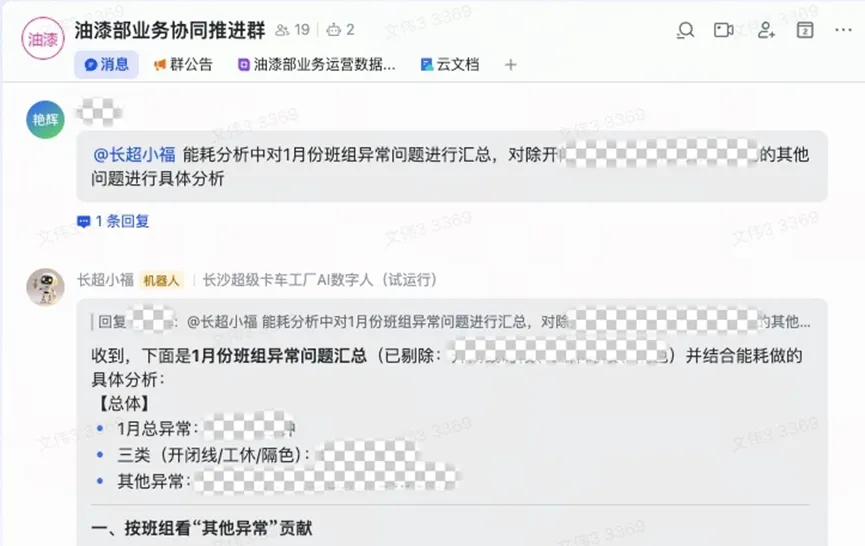The width and height of the screenshot is (865, 546).
Task: Click the 长超小福 sender name
Action: coord(105,280)
